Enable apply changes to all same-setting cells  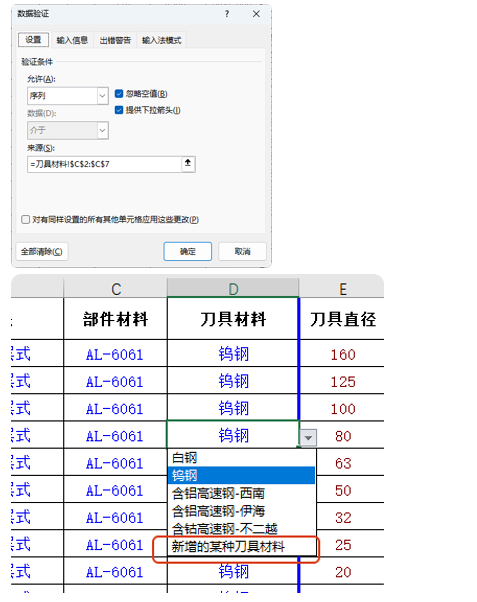point(26,220)
